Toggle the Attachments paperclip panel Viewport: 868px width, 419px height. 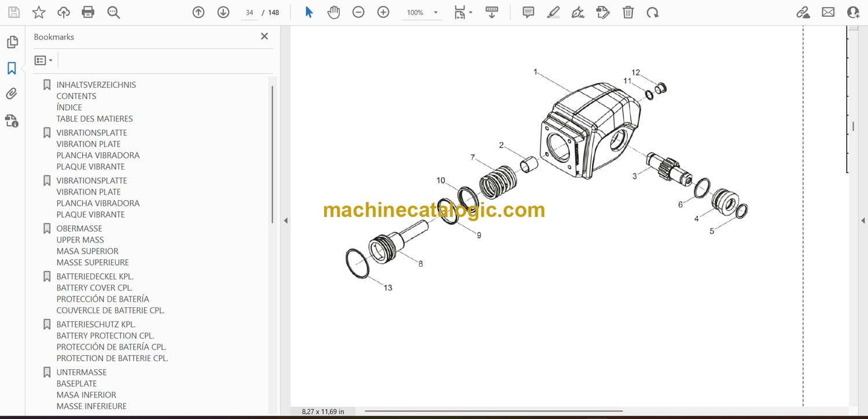tap(12, 94)
